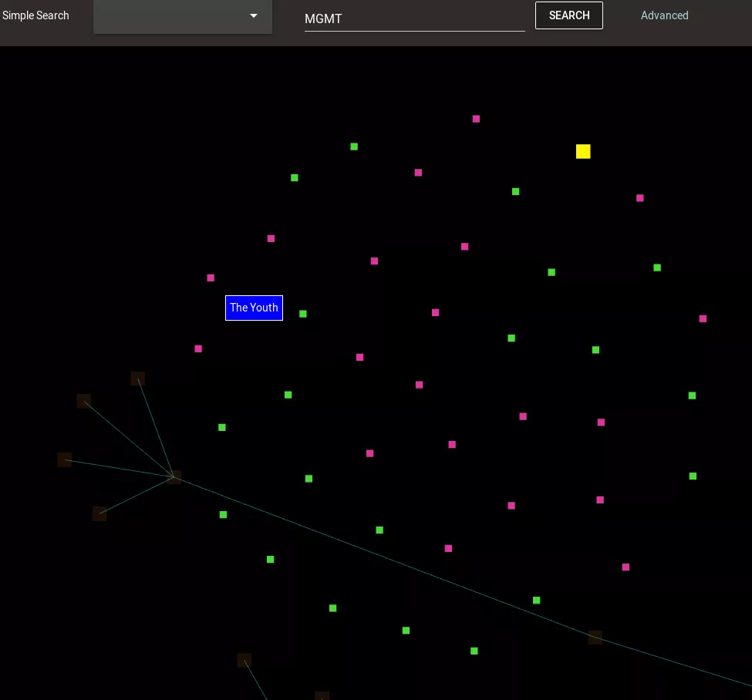Click the dropdown's triangle arrow icon
Image resolution: width=752 pixels, height=700 pixels.
(x=254, y=15)
